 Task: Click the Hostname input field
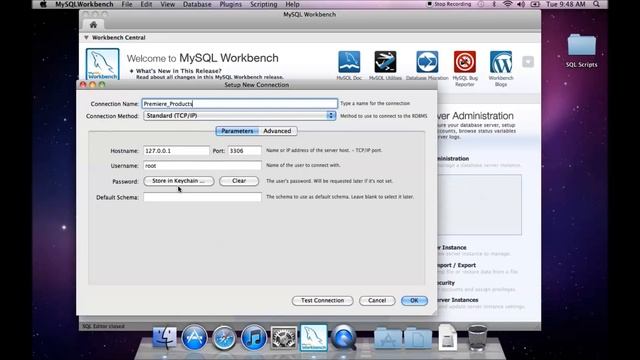pyautogui.click(x=176, y=151)
